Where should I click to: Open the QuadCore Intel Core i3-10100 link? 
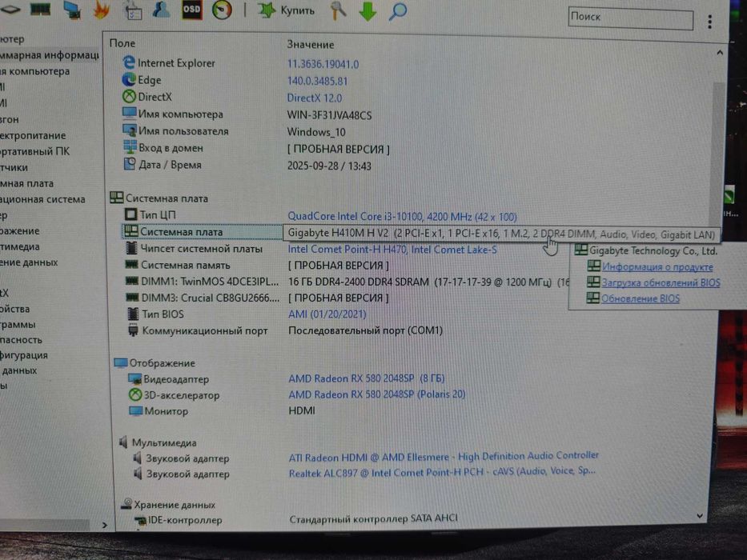pyautogui.click(x=403, y=217)
